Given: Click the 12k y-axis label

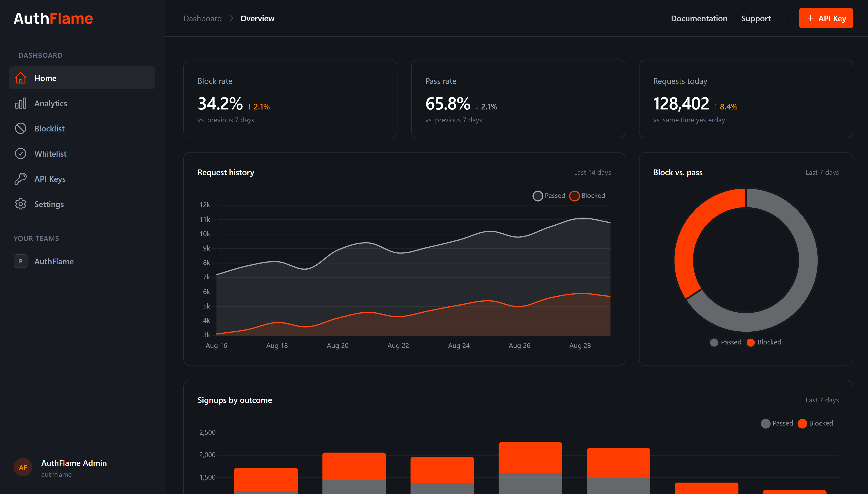Looking at the screenshot, I should [x=205, y=205].
